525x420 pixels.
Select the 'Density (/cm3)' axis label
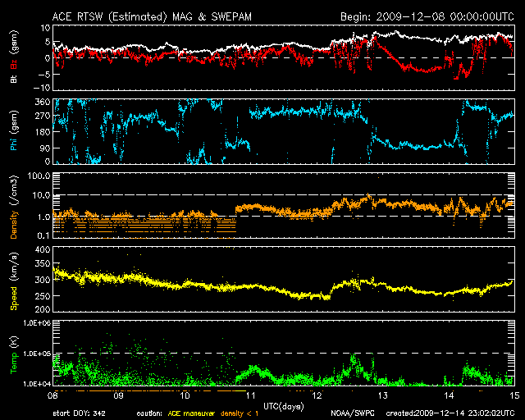coord(14,207)
